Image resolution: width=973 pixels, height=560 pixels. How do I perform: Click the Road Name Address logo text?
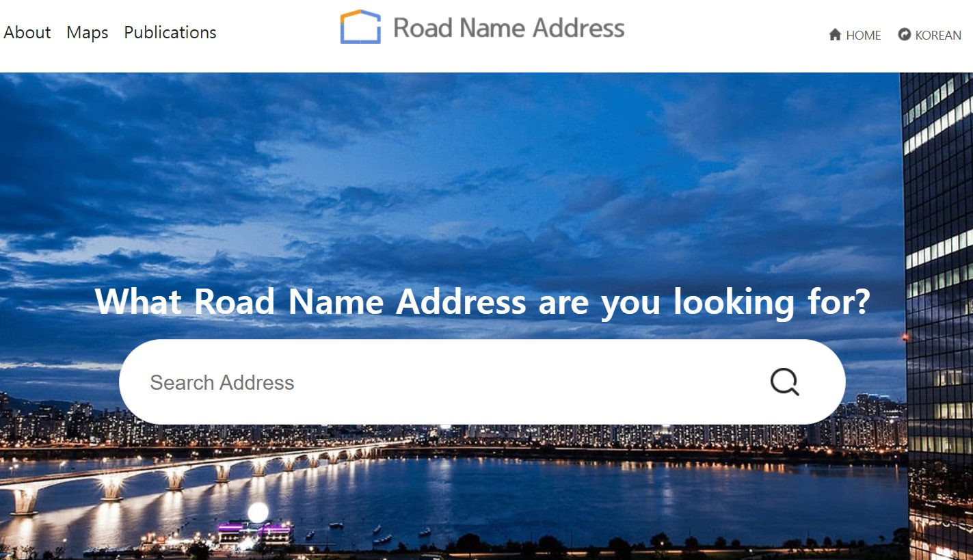tap(509, 27)
